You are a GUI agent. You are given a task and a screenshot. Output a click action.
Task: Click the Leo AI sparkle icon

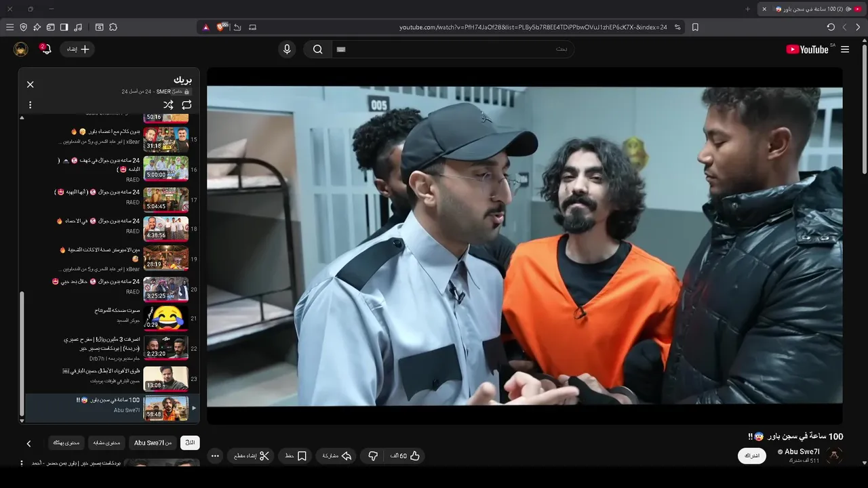(x=37, y=27)
